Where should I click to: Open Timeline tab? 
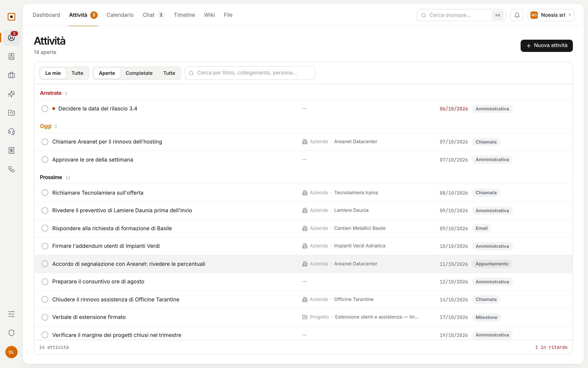(x=184, y=15)
